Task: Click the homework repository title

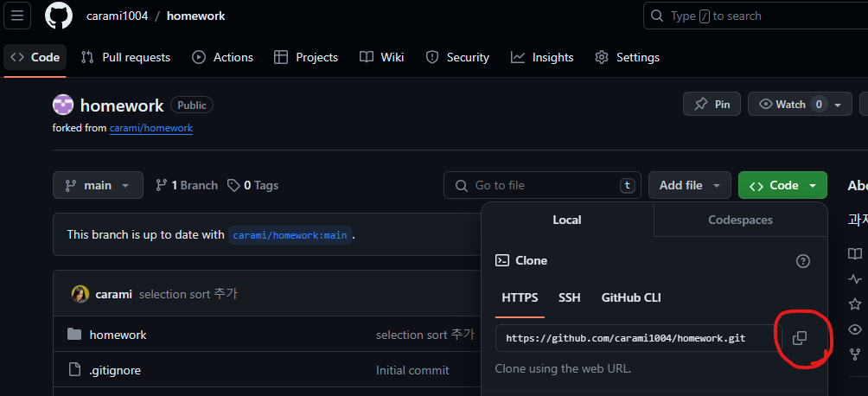Action: tap(122, 105)
